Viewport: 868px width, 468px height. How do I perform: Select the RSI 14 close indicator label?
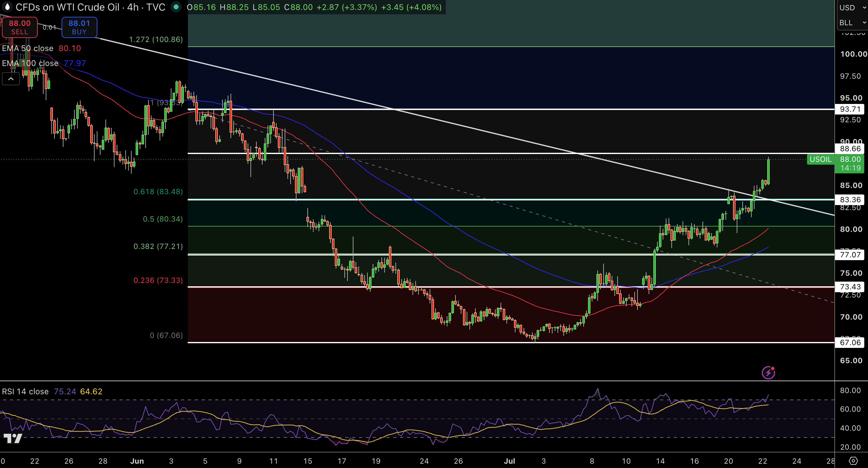tap(25, 391)
